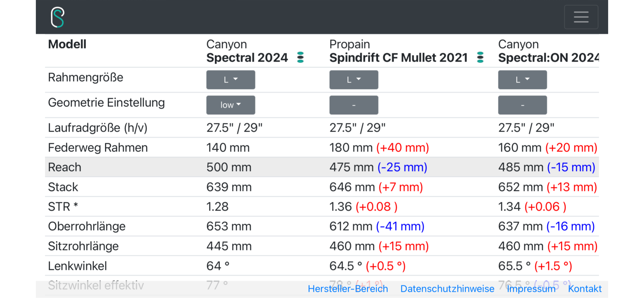Select the Spectral:ON 2024 model title
The height and width of the screenshot is (298, 644).
pos(549,58)
